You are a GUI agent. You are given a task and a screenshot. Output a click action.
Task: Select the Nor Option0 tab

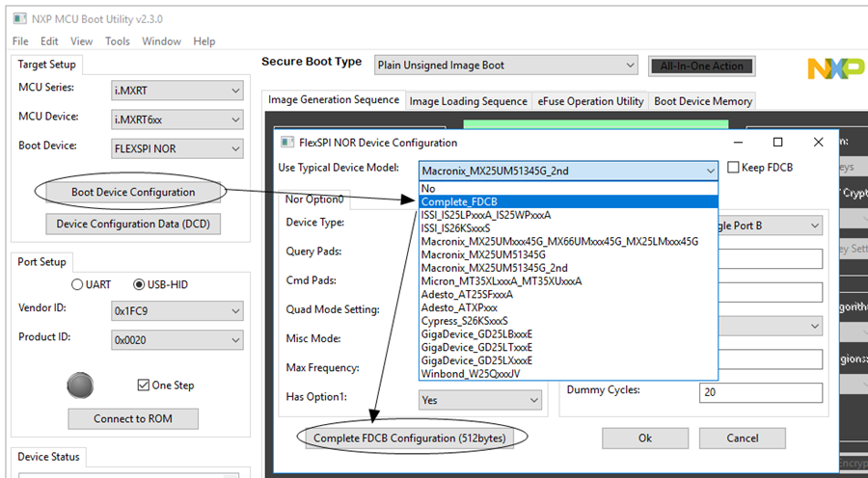pyautogui.click(x=314, y=199)
